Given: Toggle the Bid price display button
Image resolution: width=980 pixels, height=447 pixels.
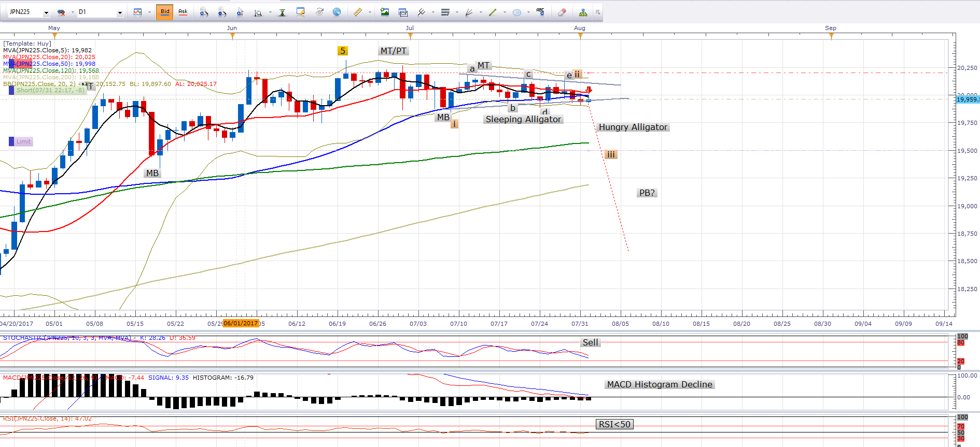Looking at the screenshot, I should 165,12.
